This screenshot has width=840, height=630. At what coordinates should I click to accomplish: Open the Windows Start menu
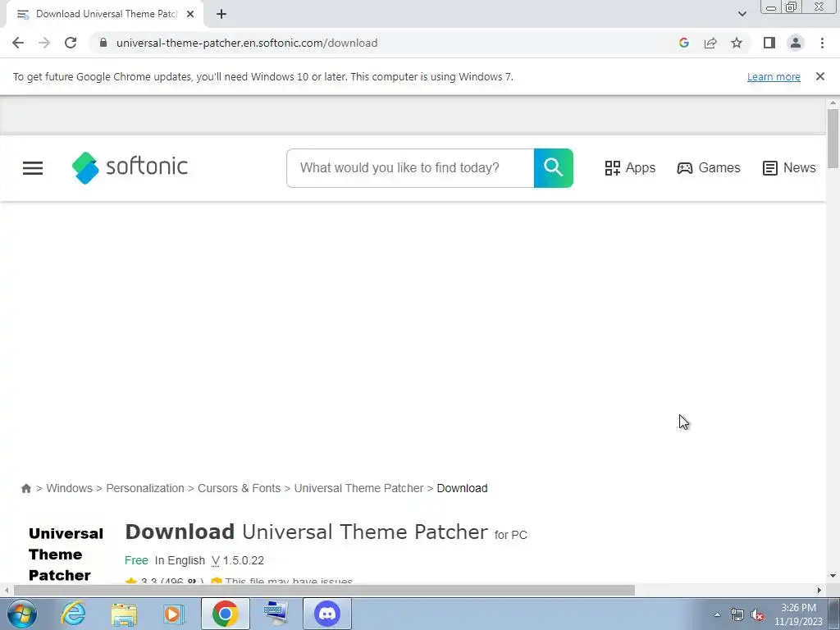tap(22, 614)
